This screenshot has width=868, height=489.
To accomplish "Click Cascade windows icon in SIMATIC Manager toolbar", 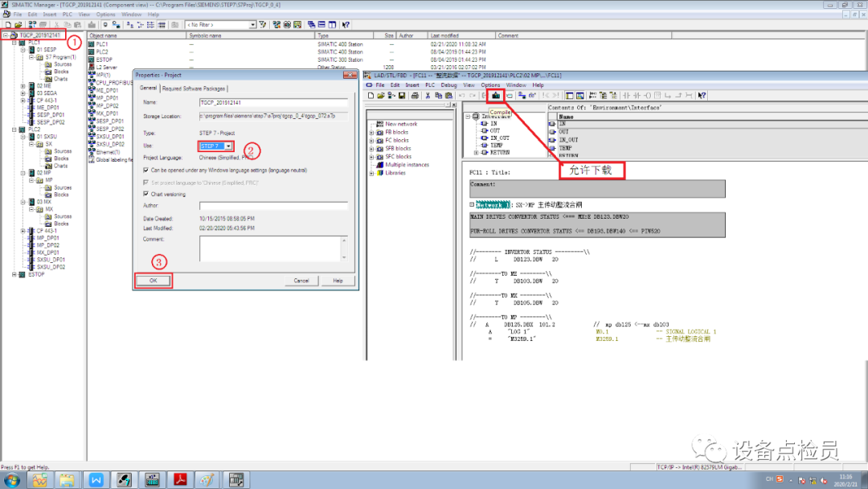I will [311, 25].
